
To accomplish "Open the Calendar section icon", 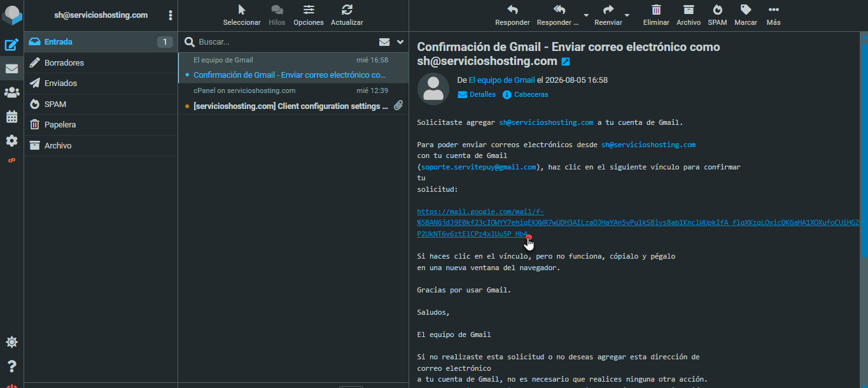I will tap(11, 117).
